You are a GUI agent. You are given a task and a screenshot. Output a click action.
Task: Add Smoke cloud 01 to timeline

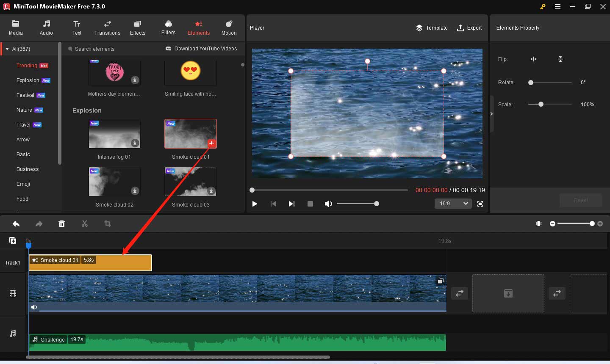click(x=211, y=143)
